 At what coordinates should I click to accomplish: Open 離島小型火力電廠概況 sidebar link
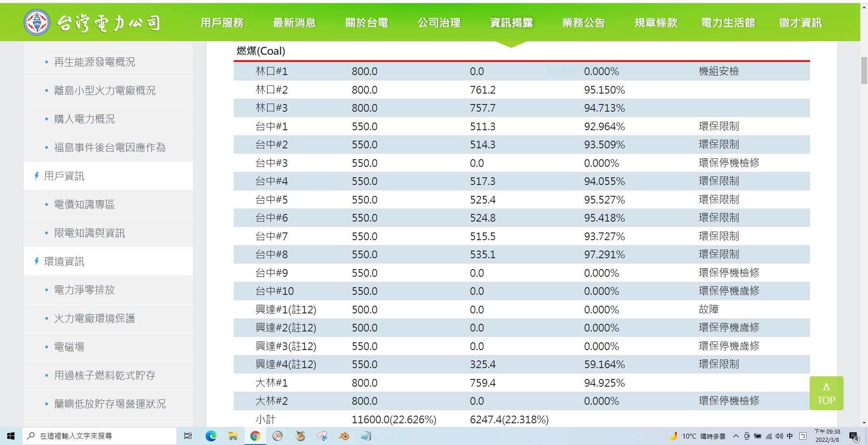click(x=105, y=90)
